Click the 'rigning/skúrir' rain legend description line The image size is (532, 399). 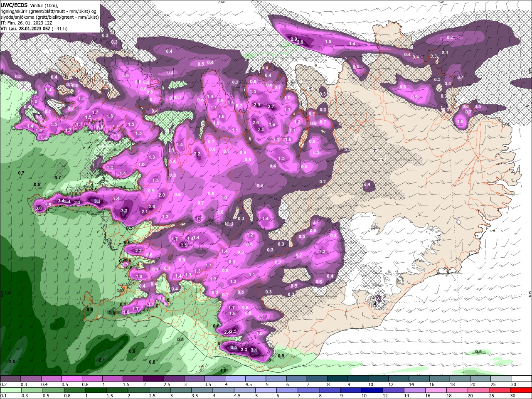[49, 11]
